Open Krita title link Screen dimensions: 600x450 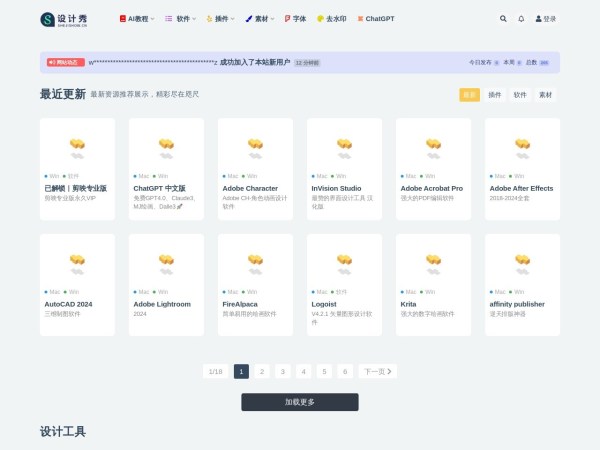coord(408,304)
